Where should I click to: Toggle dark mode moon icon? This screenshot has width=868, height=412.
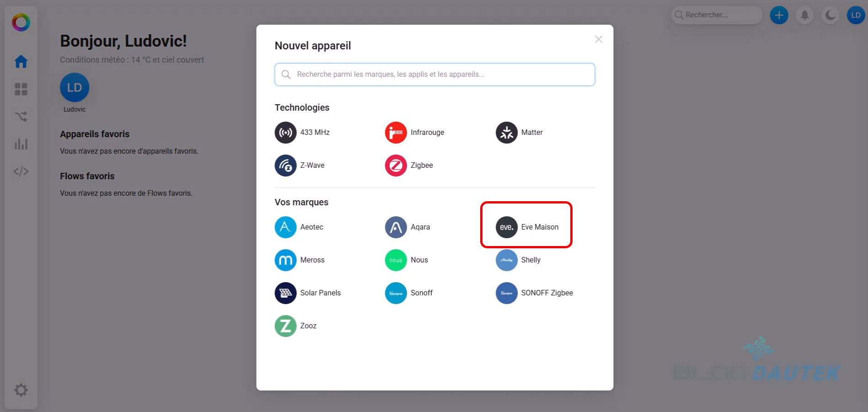[830, 15]
